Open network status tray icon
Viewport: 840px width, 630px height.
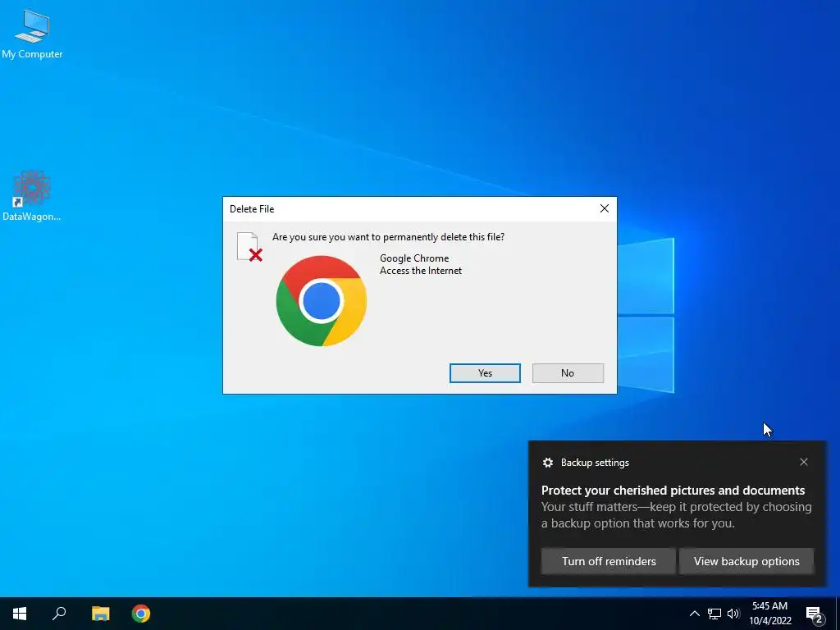[x=714, y=614]
